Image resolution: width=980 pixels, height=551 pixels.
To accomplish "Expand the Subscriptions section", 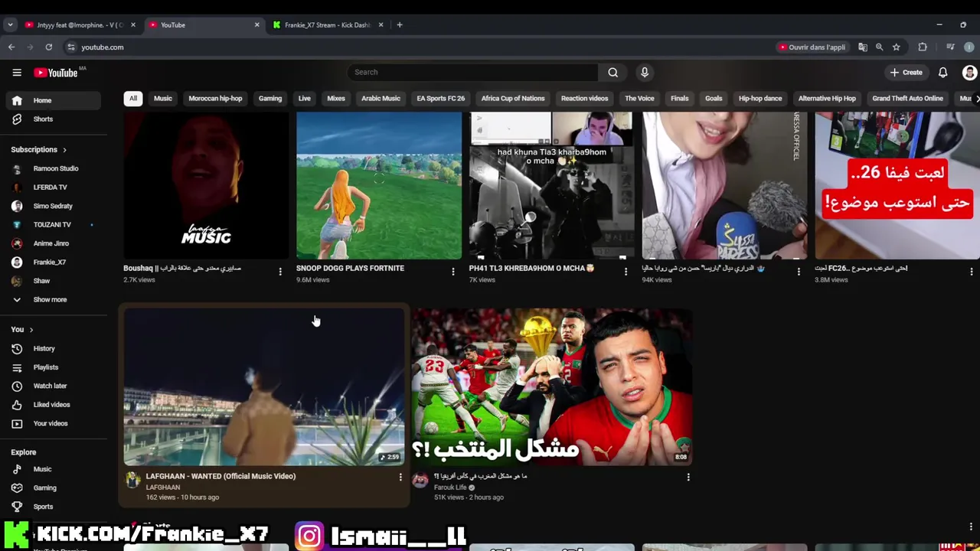I will click(x=38, y=150).
